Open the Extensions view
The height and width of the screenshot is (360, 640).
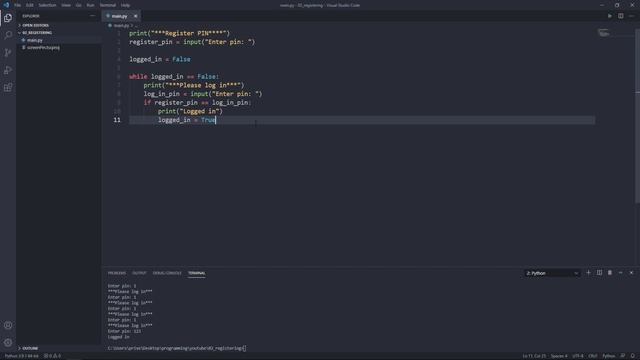pos(8,87)
